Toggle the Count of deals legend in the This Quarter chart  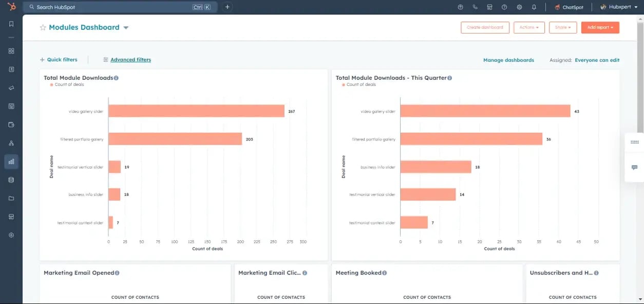(x=358, y=85)
